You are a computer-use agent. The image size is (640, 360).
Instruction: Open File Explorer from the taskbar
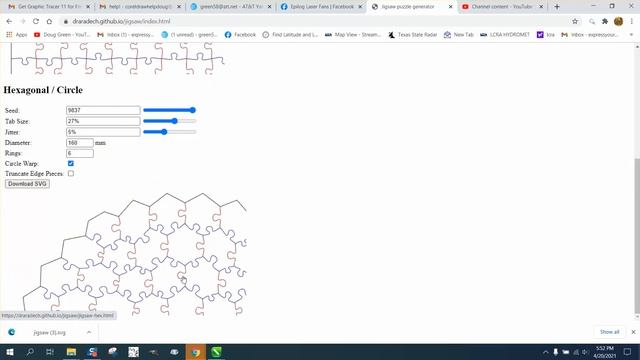click(71, 352)
